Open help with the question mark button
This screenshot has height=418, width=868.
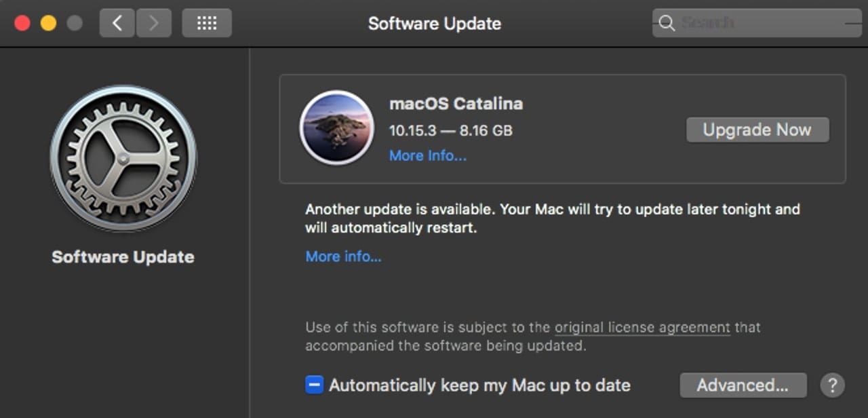pos(832,385)
